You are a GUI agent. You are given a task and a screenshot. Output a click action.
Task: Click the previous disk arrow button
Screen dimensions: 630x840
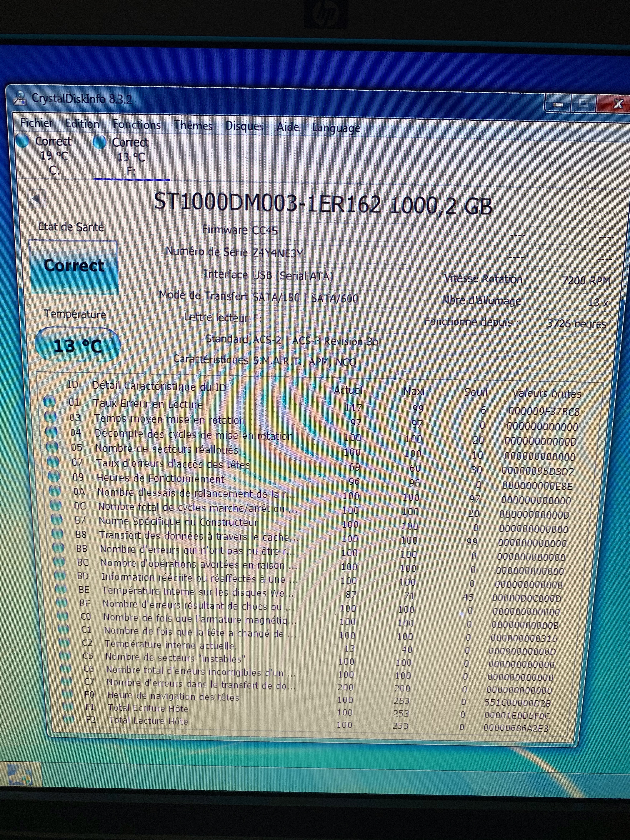click(x=37, y=199)
